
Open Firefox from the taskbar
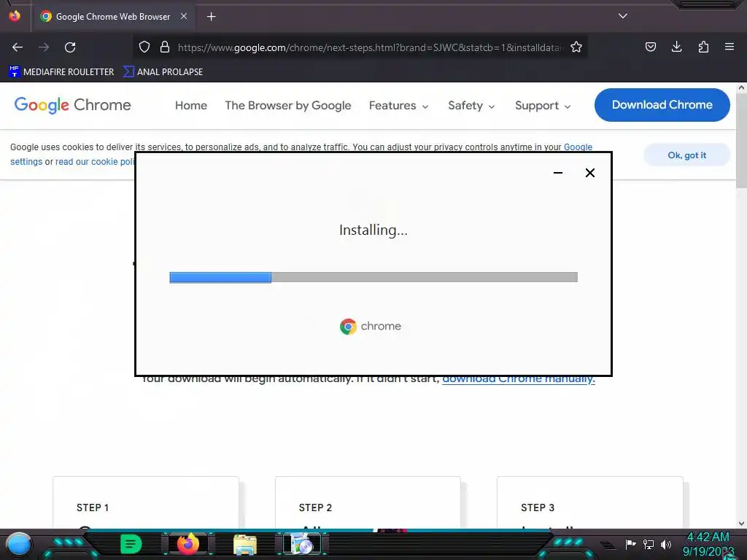(x=188, y=544)
